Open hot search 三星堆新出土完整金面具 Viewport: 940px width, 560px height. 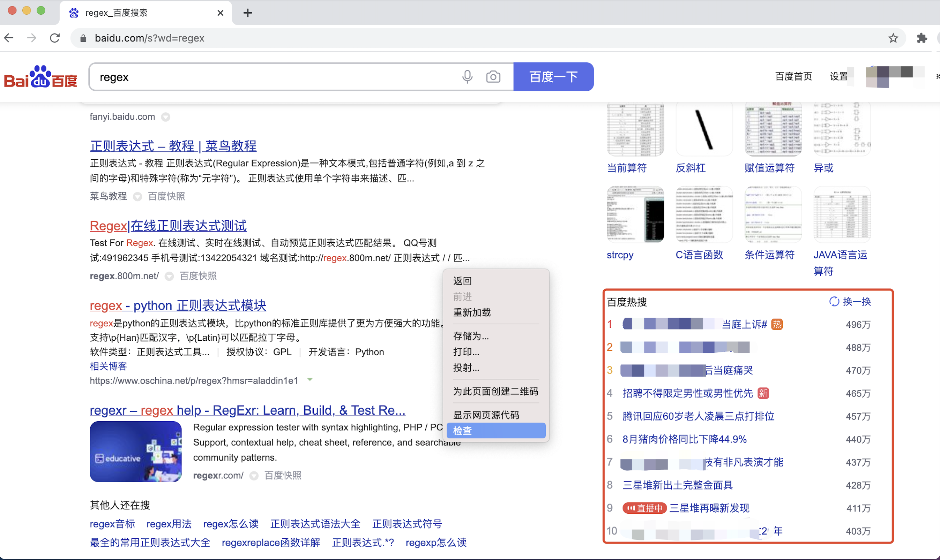(678, 485)
